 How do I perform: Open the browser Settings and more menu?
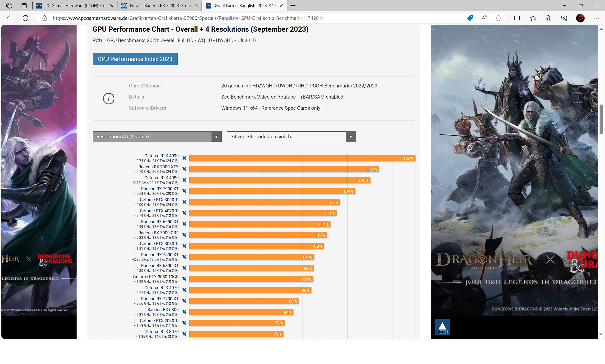pyautogui.click(x=596, y=18)
